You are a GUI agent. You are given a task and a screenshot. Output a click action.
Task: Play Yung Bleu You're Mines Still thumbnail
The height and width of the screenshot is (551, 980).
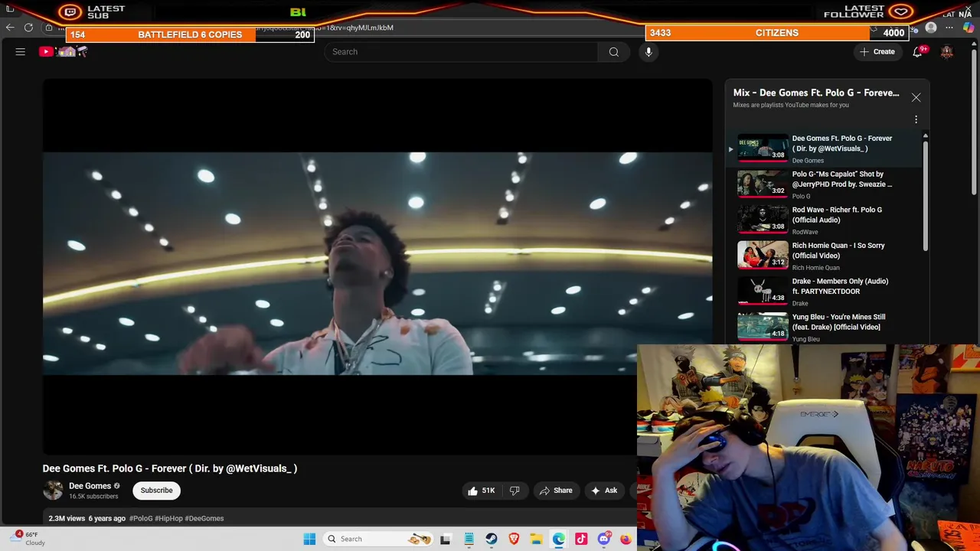[763, 326]
